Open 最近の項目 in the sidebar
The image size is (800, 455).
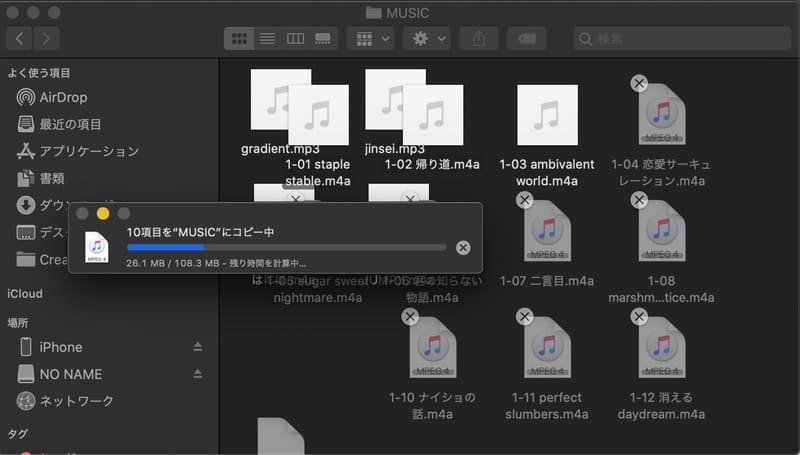[70, 124]
